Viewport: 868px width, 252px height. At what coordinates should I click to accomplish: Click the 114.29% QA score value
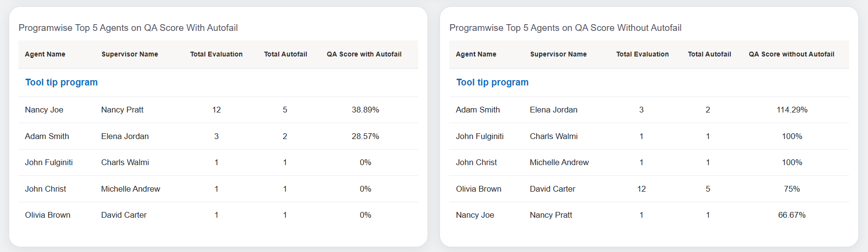tap(792, 110)
